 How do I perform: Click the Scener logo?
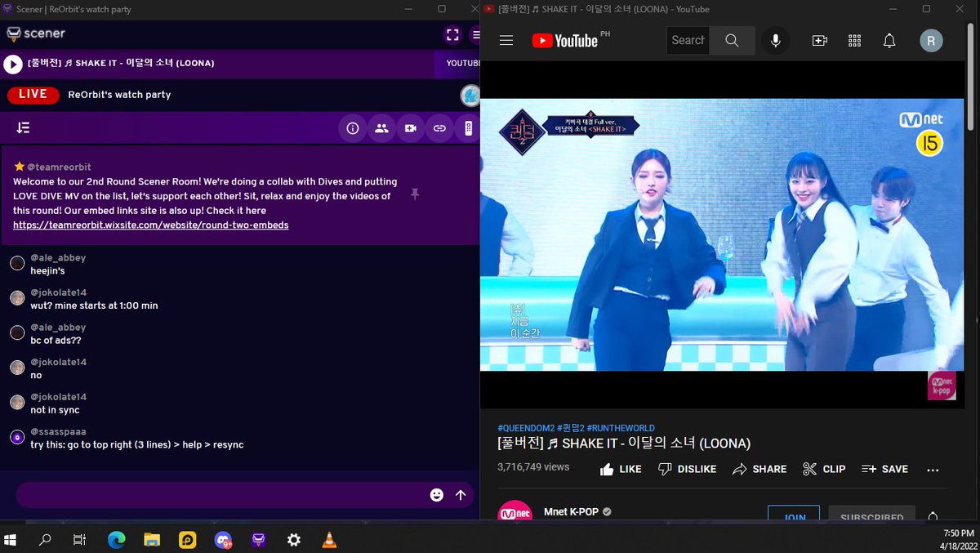(36, 33)
